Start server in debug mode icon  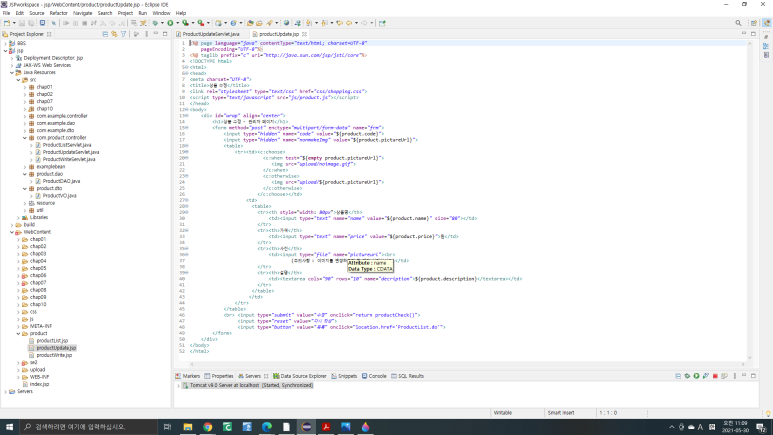[x=687, y=376]
